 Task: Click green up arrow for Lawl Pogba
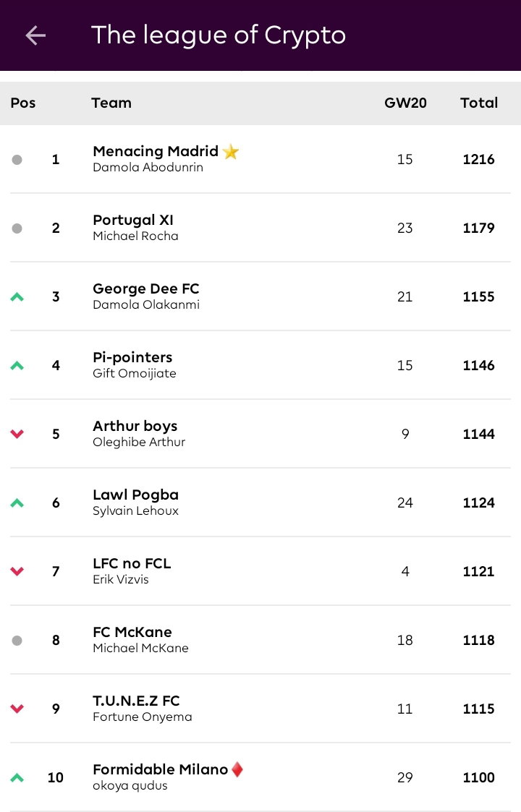(x=17, y=503)
